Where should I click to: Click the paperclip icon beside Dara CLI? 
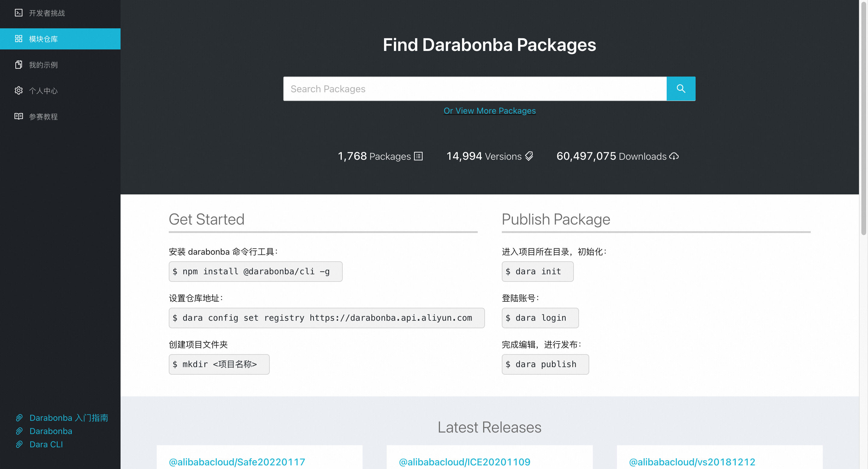[19, 444]
